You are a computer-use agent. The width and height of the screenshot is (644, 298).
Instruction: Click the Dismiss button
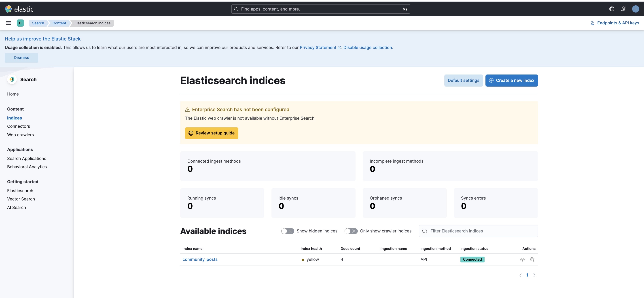click(x=21, y=58)
